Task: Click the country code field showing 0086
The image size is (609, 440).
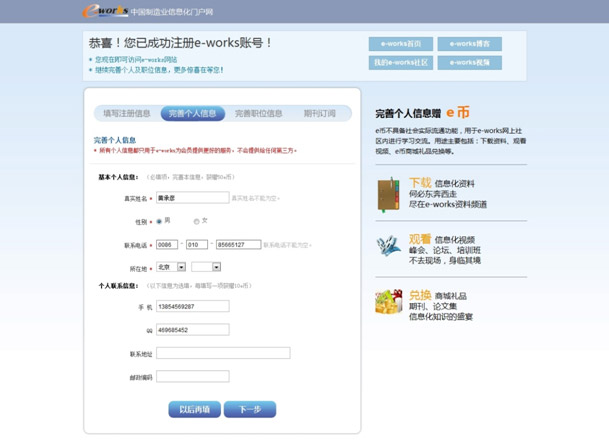Action: [x=167, y=245]
